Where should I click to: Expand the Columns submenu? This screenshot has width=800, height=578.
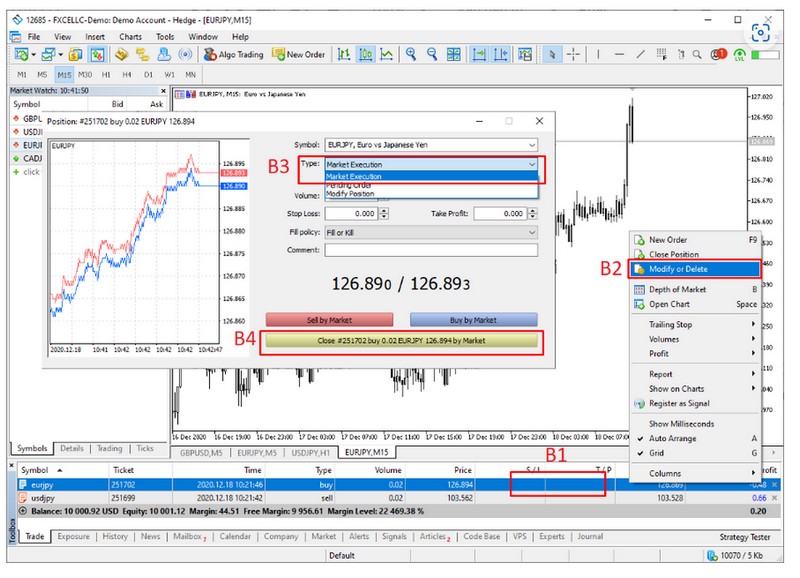(x=696, y=473)
